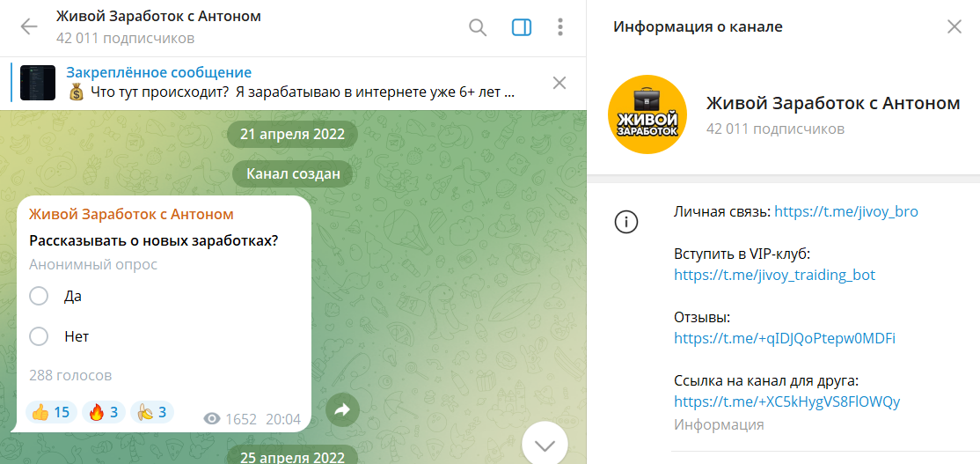This screenshot has height=464, width=980.
Task: Click the '288 голосов' vote count
Action: click(70, 376)
